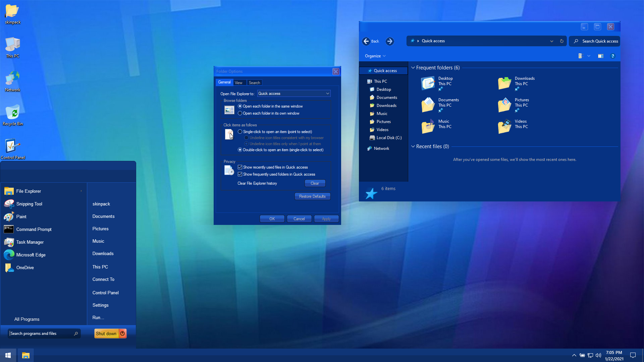Screen dimensions: 644x362
Task: Switch to the Search tab
Action: [x=254, y=83]
